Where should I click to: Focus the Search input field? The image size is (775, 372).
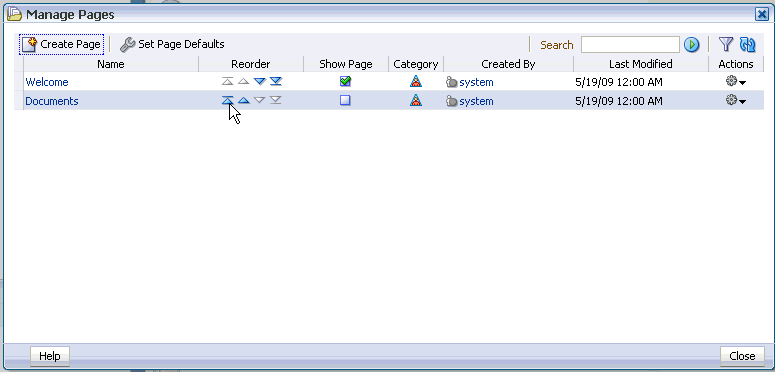tap(630, 45)
